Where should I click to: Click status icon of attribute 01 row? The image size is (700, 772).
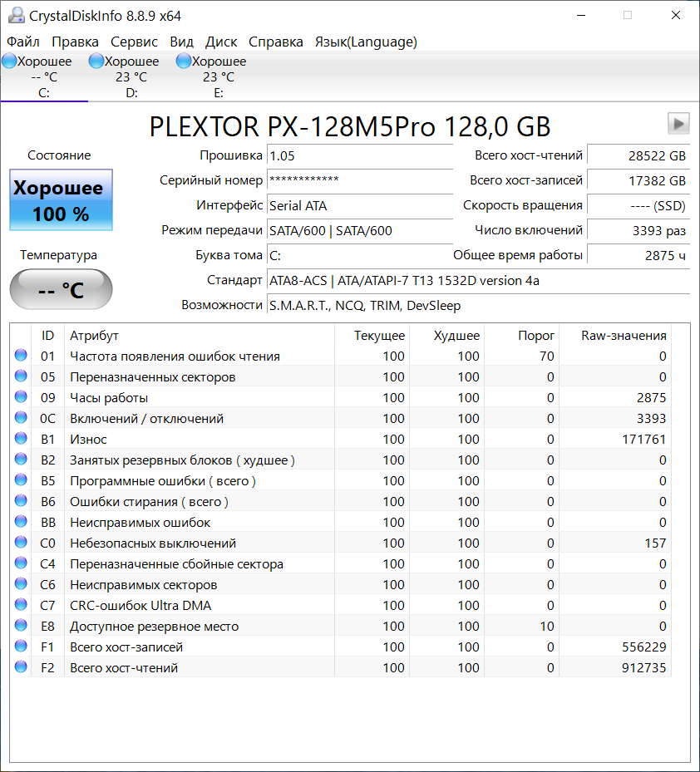coord(21,355)
